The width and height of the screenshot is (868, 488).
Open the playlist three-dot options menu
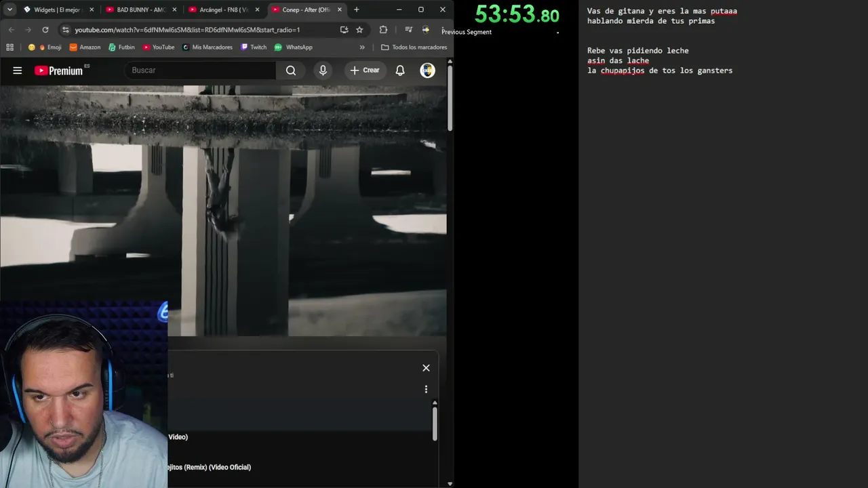coord(426,390)
